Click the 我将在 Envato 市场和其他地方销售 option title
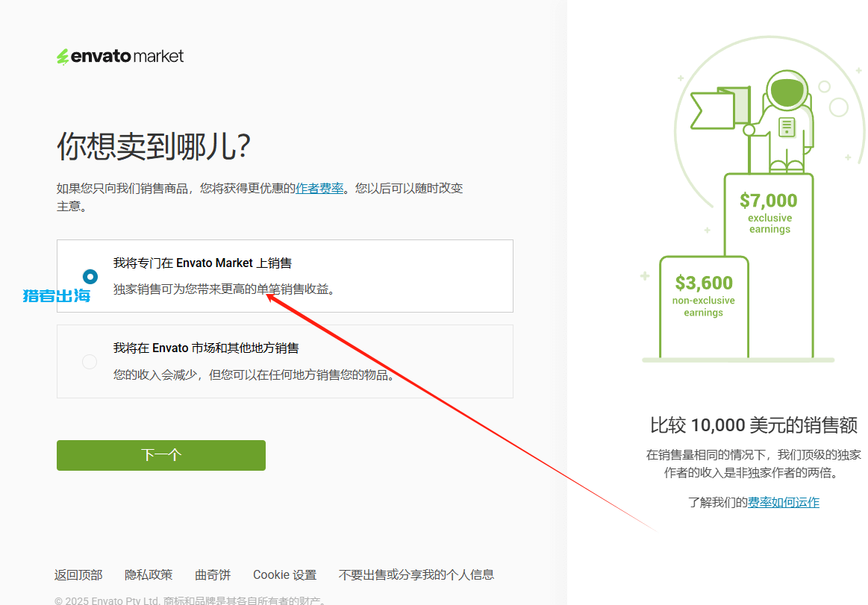 [x=206, y=348]
